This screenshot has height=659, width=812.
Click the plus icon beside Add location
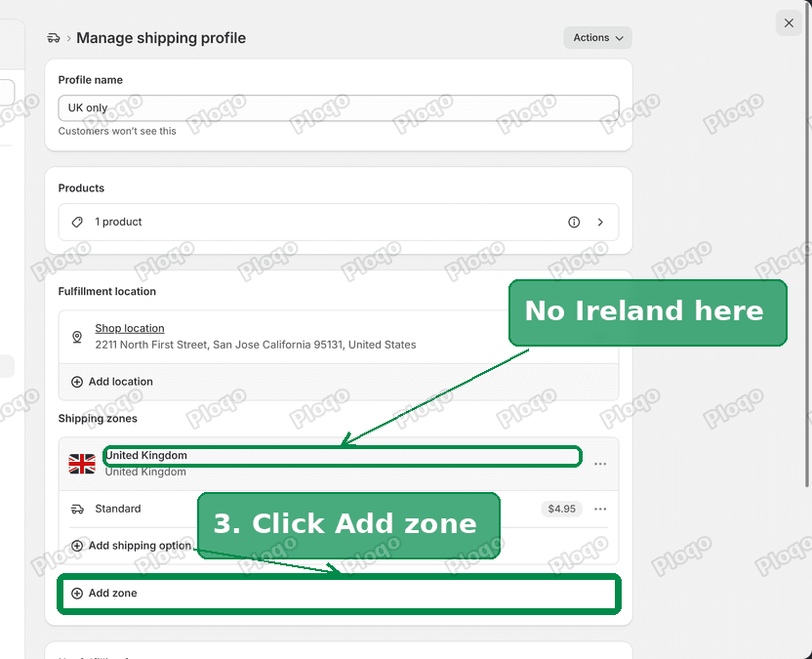[x=77, y=382]
